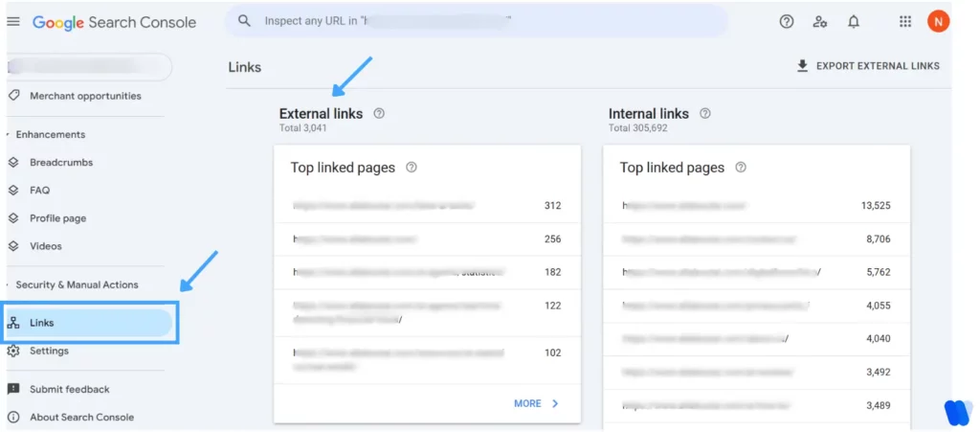Viewport: 980px width, 432px height.
Task: Click the Breadcrumbs layers icon
Action: [x=13, y=162]
